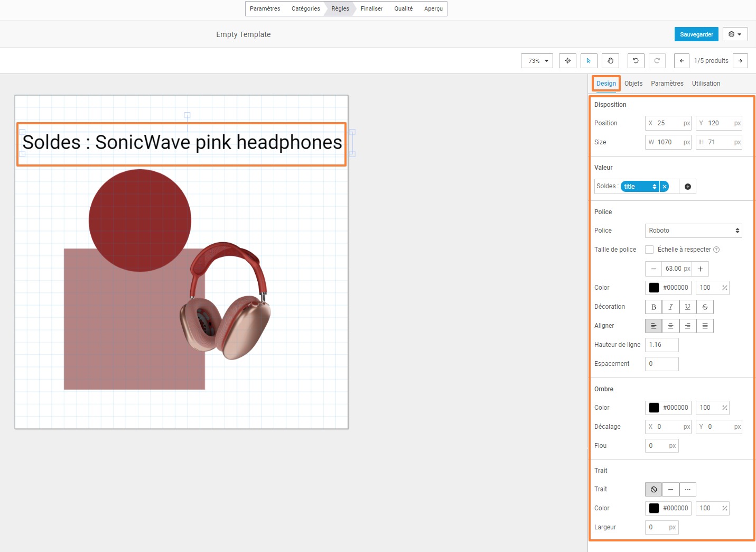Screen dimensions: 756x552
Task: Select solid line stroke in Trait
Action: (x=670, y=489)
